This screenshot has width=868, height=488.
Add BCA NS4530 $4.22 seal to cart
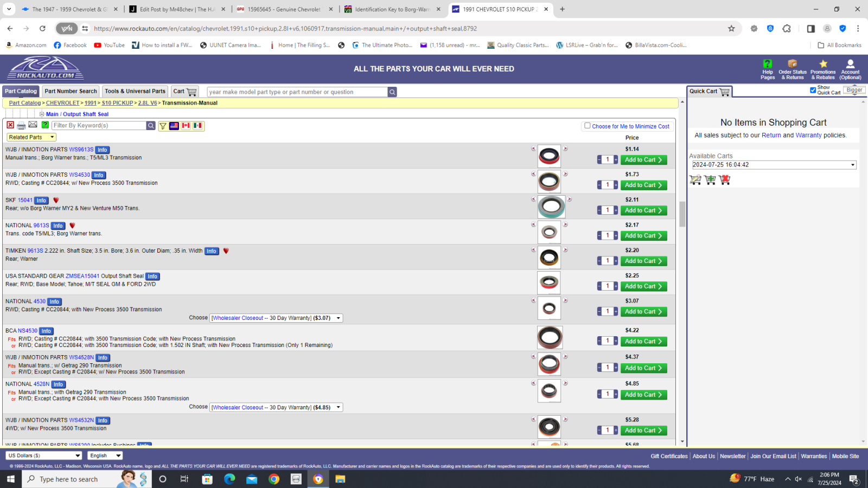[x=643, y=342]
